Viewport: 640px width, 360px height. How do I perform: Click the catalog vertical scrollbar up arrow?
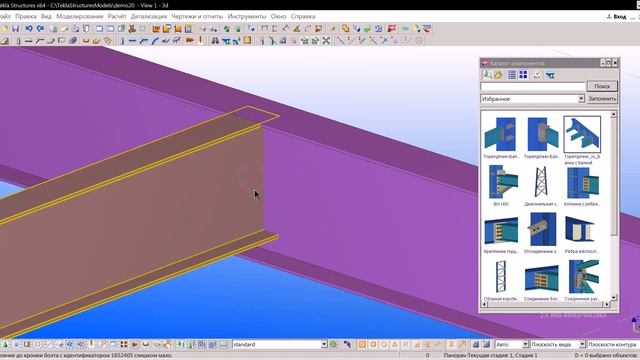(613, 115)
